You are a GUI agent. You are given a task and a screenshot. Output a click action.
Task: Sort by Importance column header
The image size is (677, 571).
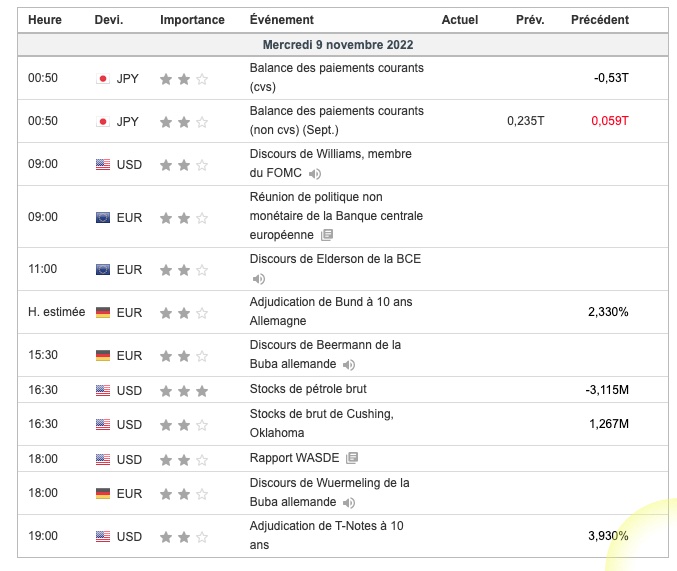point(192,20)
